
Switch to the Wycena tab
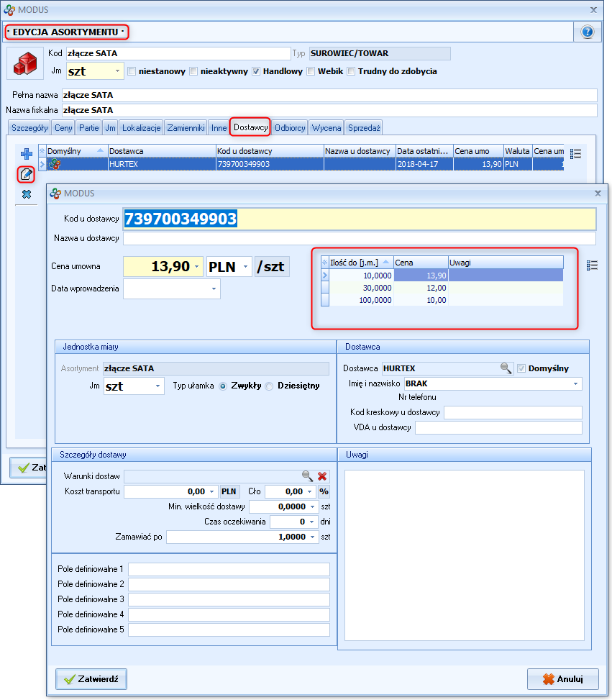point(326,128)
